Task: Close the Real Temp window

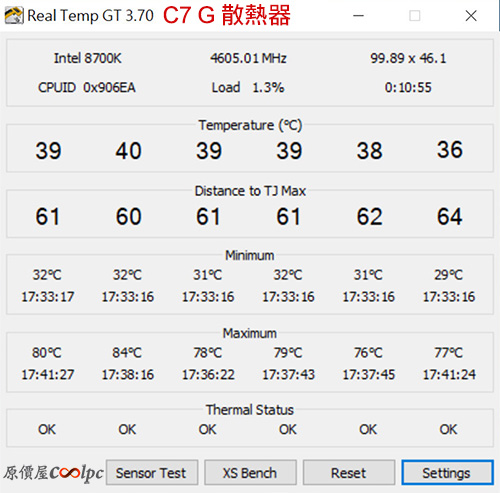Action: [x=471, y=16]
